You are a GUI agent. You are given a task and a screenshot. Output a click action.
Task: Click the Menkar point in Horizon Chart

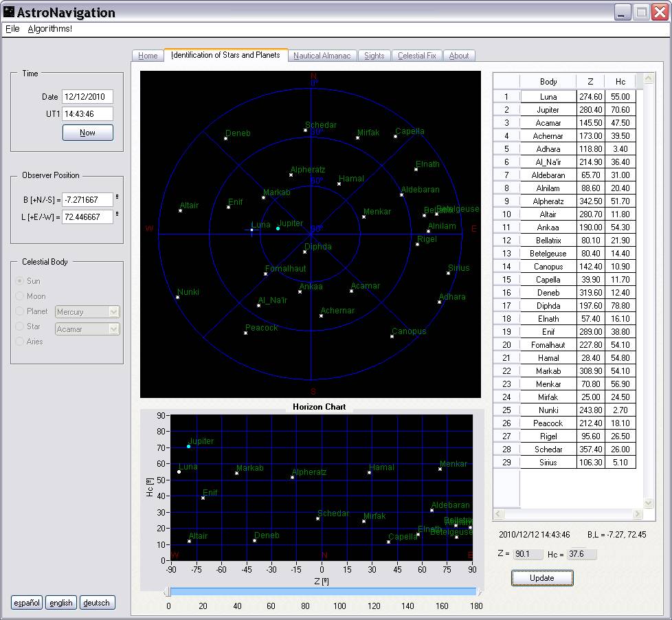click(440, 469)
